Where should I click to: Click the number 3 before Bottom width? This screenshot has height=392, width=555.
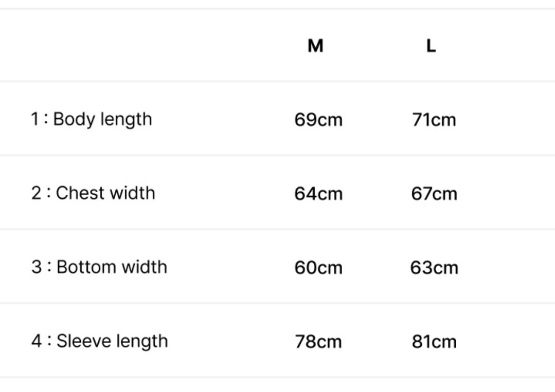(x=36, y=267)
